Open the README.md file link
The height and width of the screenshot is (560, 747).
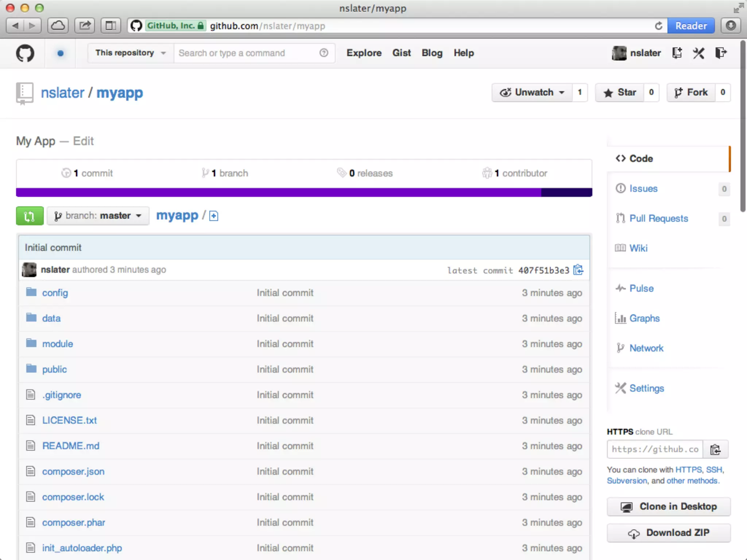click(x=71, y=446)
